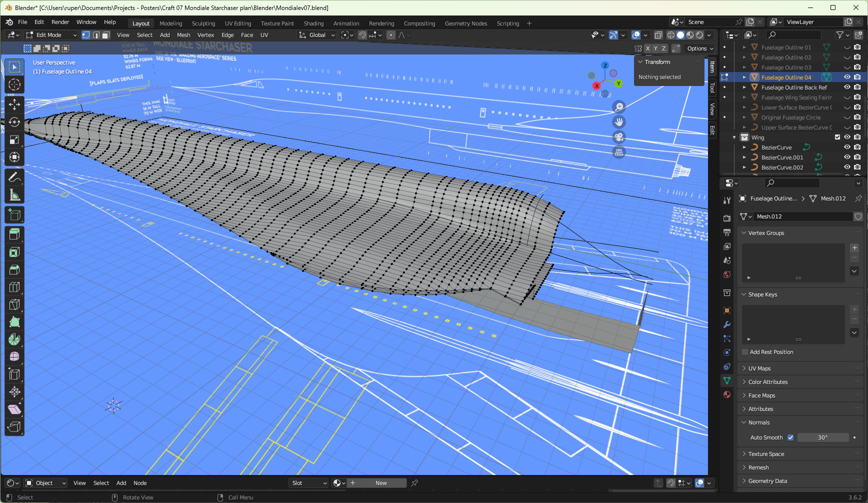Viewport: 868px width, 503px height.
Task: Collapse the Shape Keys panel
Action: click(744, 294)
